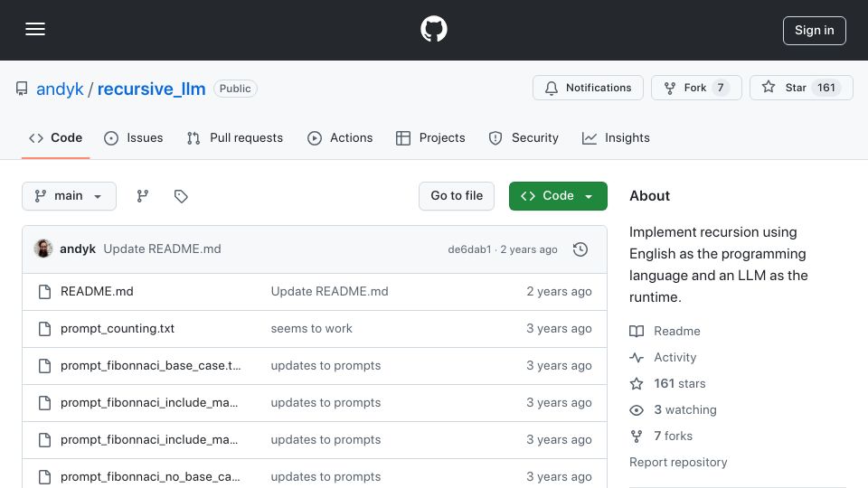Open the Pull requests tab
Screen dimensions: 868x488
tap(235, 137)
